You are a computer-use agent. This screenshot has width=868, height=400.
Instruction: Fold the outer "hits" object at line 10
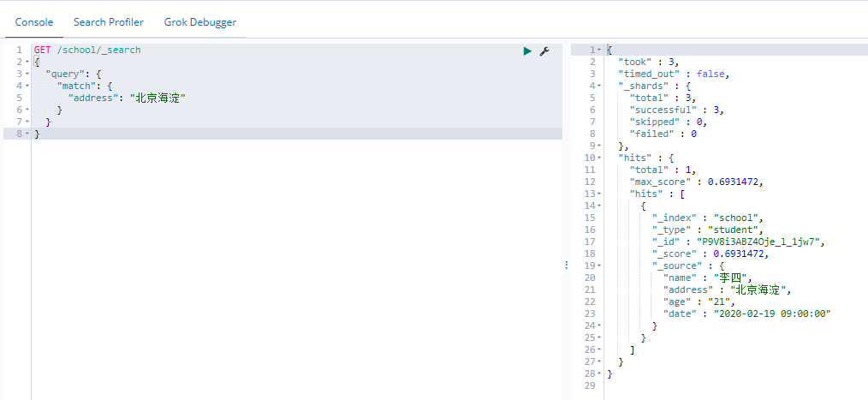[599, 158]
